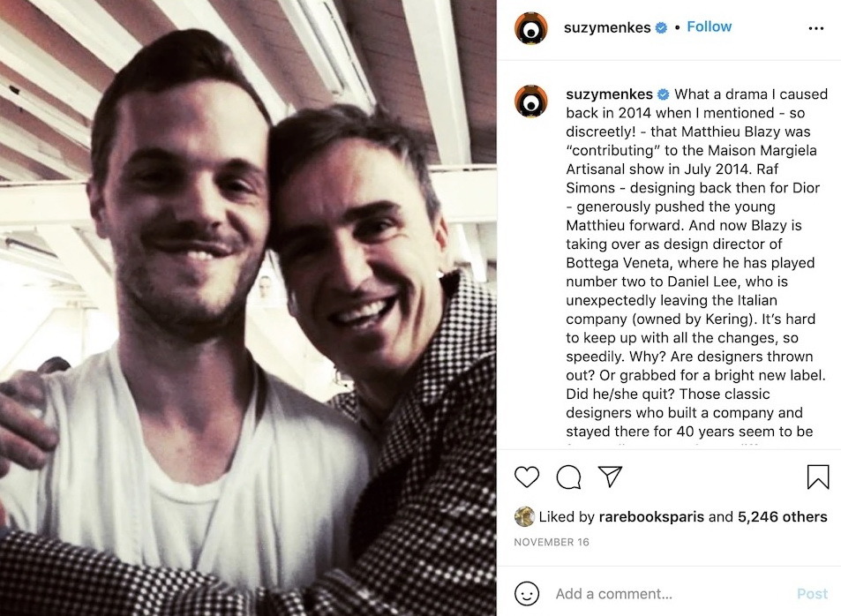Click the verified badge in caption
Image resolution: width=841 pixels, height=616 pixels.
click(664, 94)
